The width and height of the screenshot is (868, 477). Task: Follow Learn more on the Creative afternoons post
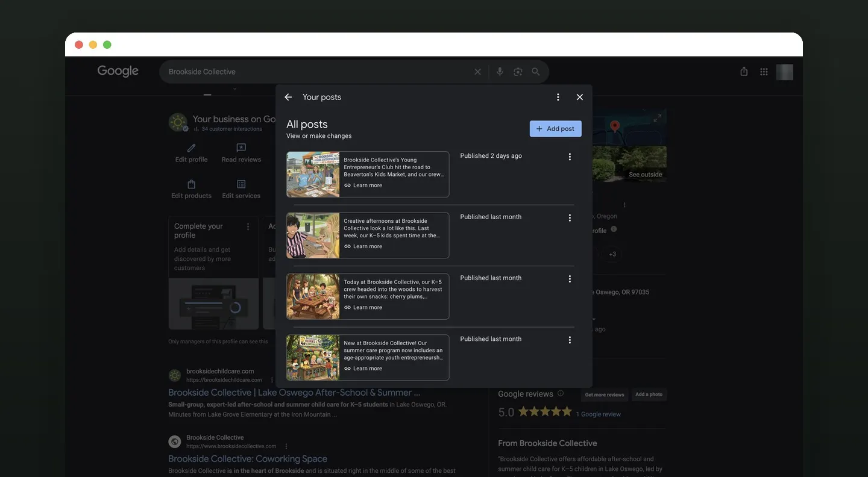[x=363, y=246]
